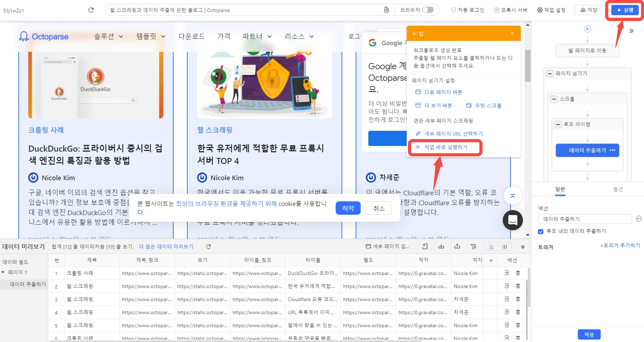Add a new field column with the plus icon
The width and height of the screenshot is (644, 342).
pos(491,260)
